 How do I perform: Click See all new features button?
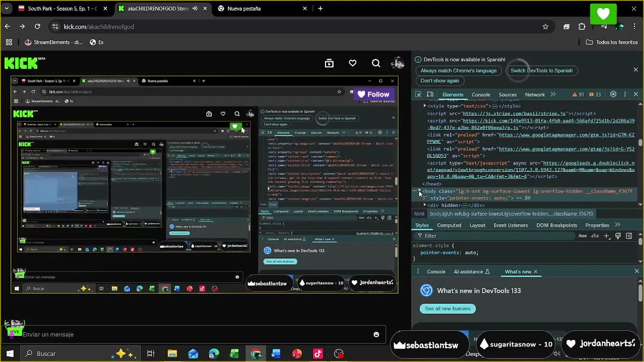[x=448, y=309]
